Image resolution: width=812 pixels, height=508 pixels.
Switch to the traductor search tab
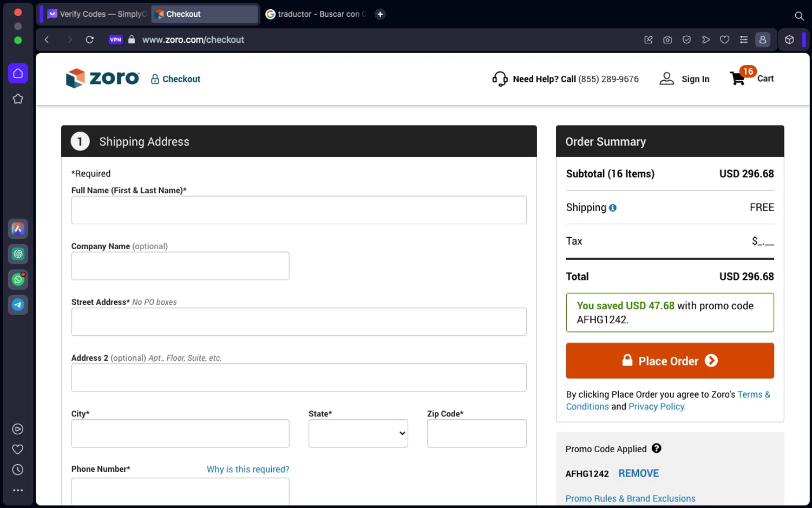click(x=316, y=14)
